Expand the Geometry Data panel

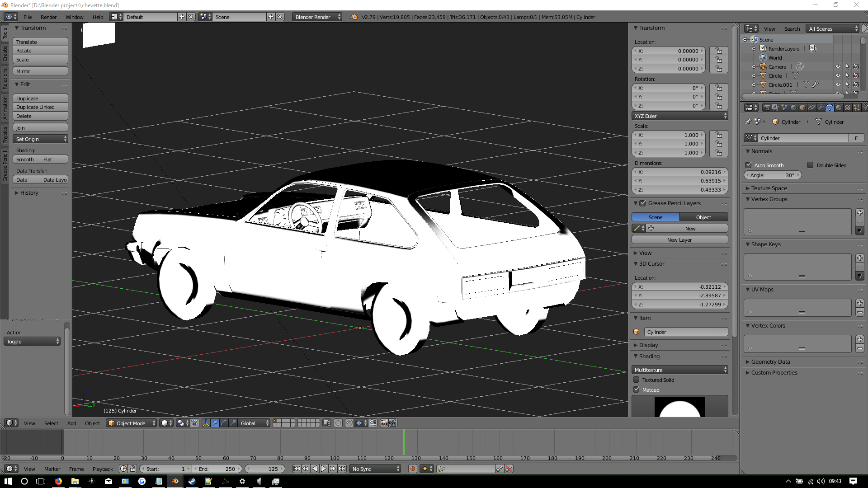tap(770, 361)
